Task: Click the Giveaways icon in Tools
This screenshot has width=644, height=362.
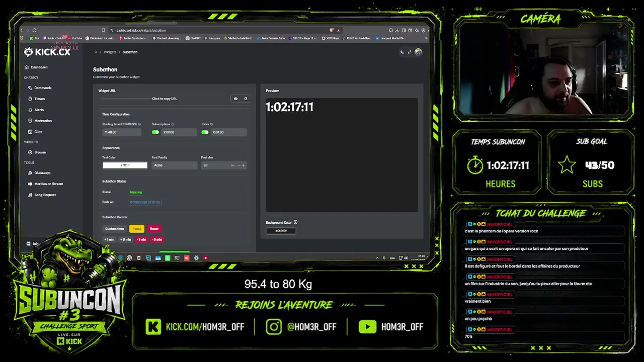Action: [x=30, y=173]
